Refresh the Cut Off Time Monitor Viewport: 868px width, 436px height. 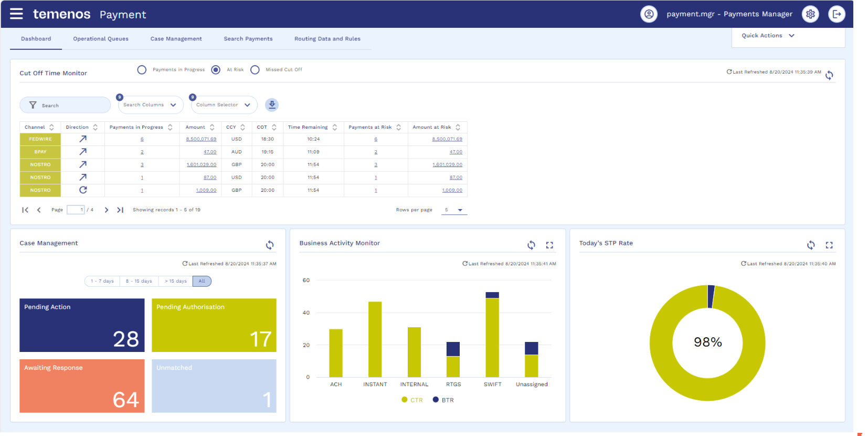829,75
